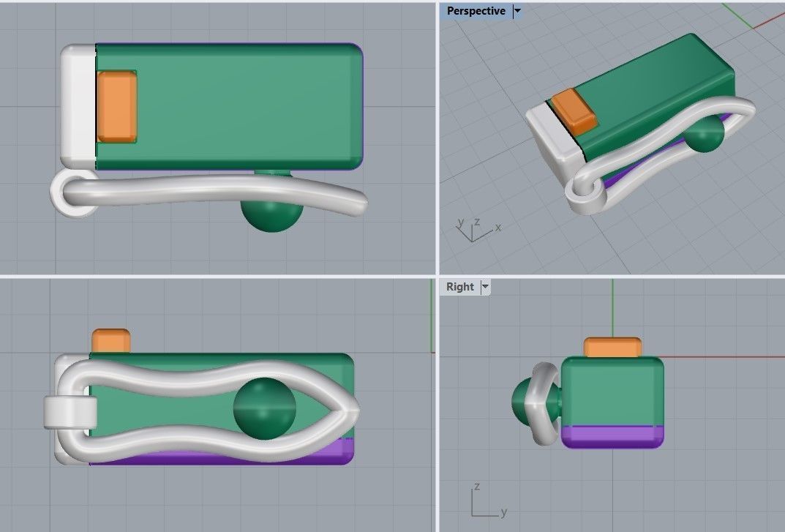Select the orange block in Right viewport

click(x=612, y=347)
